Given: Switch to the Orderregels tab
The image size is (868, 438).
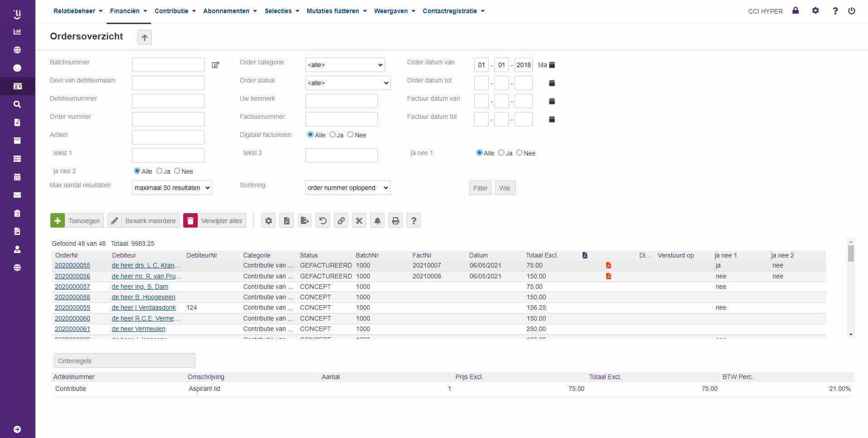Looking at the screenshot, I should (x=125, y=361).
